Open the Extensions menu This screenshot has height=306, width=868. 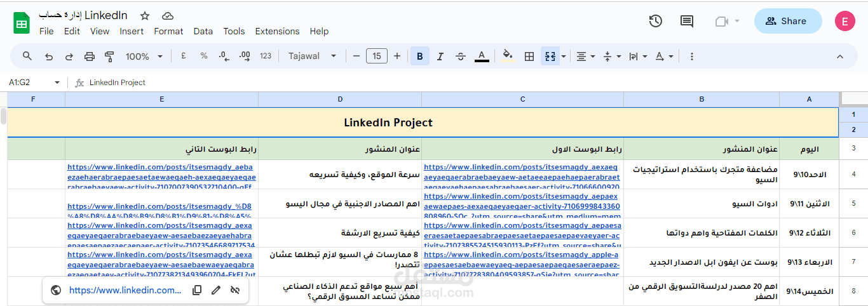[x=277, y=31]
